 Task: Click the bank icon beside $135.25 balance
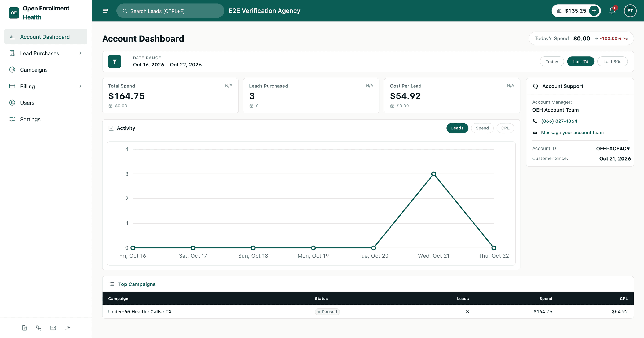click(x=559, y=11)
